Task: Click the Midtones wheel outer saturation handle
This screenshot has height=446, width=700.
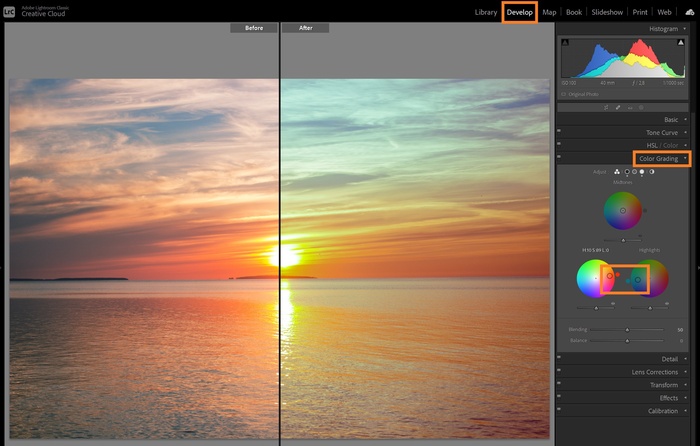Action: point(645,210)
